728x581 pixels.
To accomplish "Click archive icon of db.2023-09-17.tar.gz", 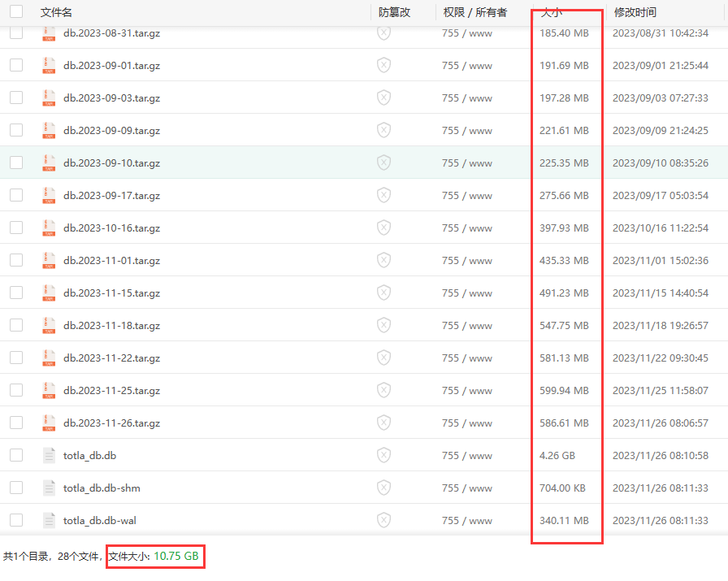I will [x=49, y=195].
